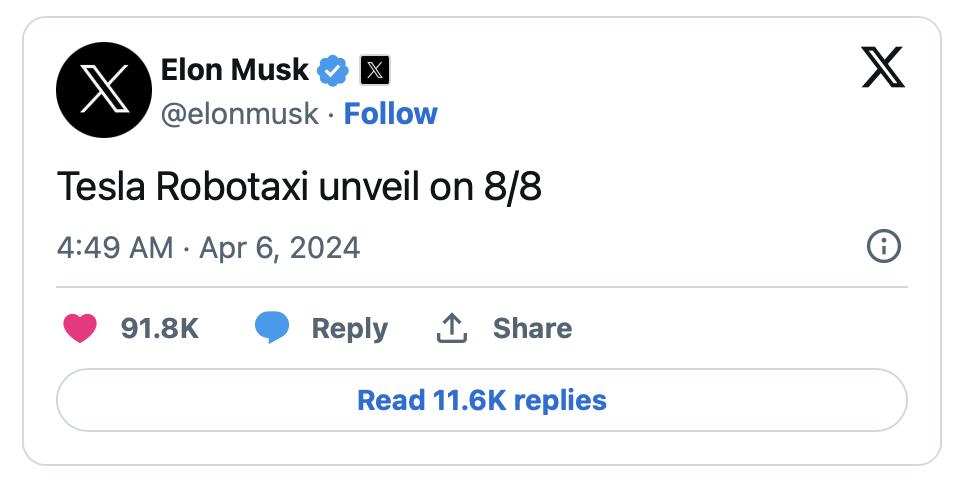This screenshot has width=962, height=480.
Task: Click the tweet text about Tesla Robotaxi
Action: point(250,187)
